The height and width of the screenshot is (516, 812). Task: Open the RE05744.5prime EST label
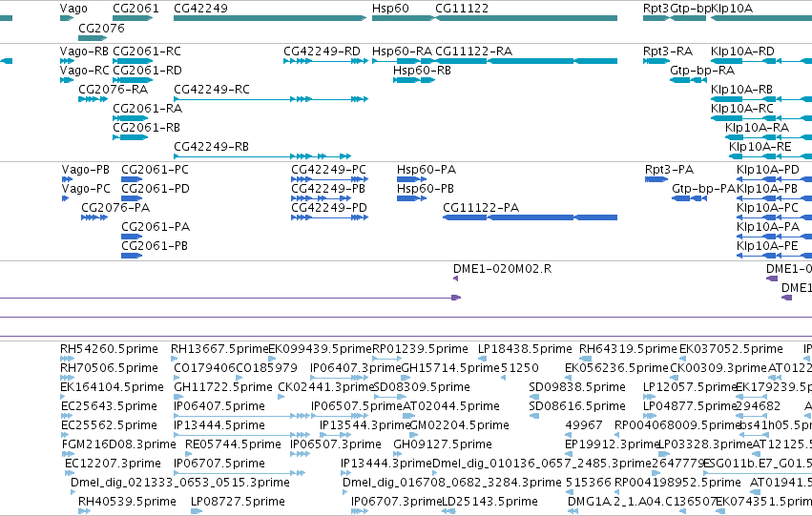(x=233, y=444)
